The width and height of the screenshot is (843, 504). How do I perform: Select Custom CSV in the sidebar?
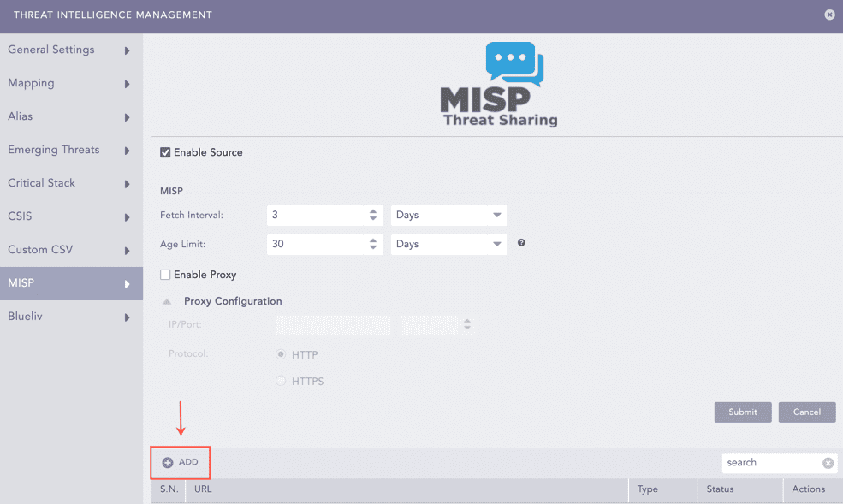pos(41,250)
